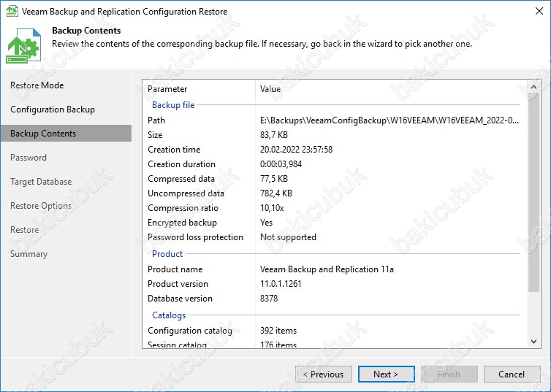This screenshot has width=551, height=392.
Task: Click the Password loss protection label
Action: point(195,237)
